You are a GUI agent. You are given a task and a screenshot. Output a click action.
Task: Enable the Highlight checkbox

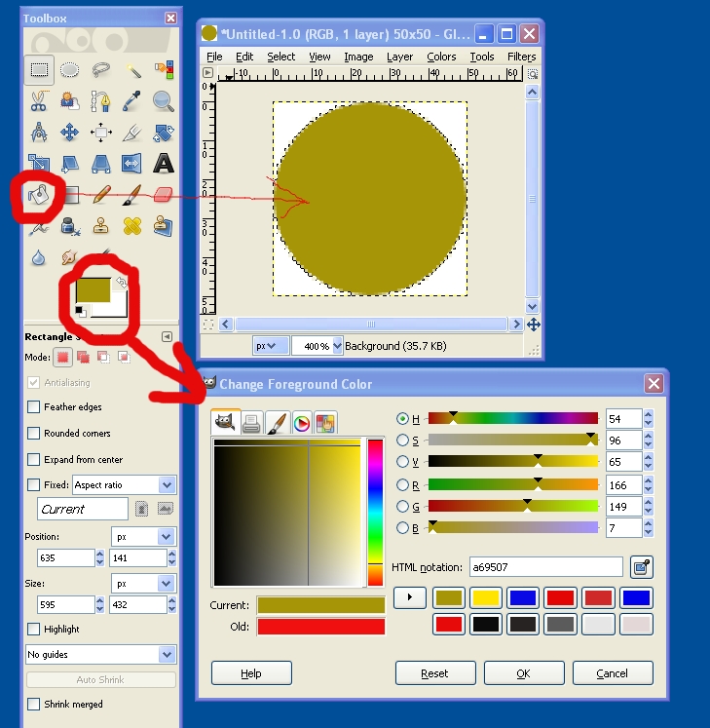point(33,630)
